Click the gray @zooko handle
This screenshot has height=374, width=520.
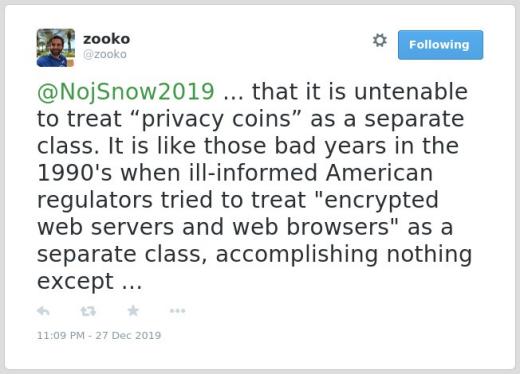(105, 54)
